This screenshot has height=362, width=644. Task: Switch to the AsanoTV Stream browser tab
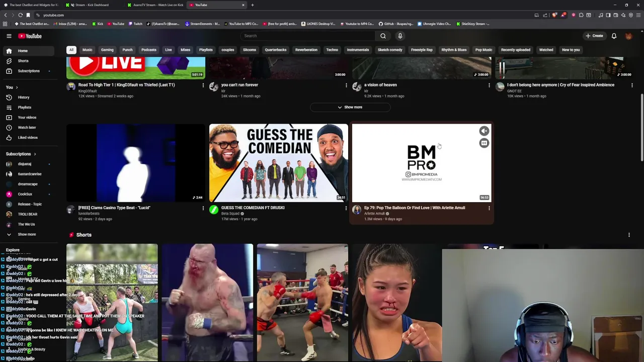(x=155, y=5)
